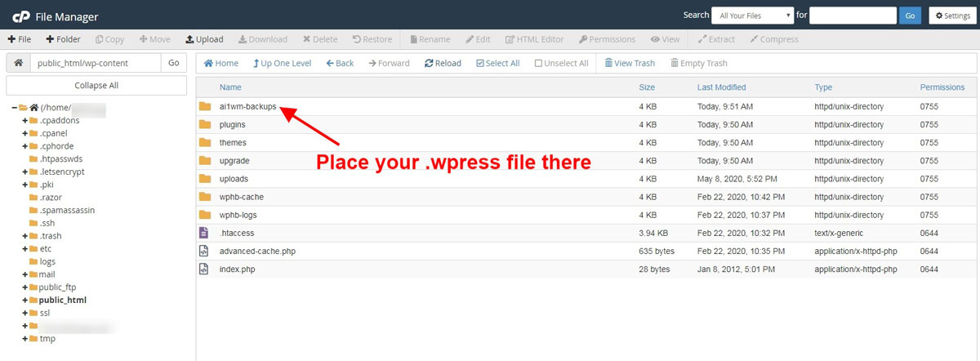Screen dimensions: 980x361
Task: Sort by the Name column header
Action: pyautogui.click(x=230, y=87)
